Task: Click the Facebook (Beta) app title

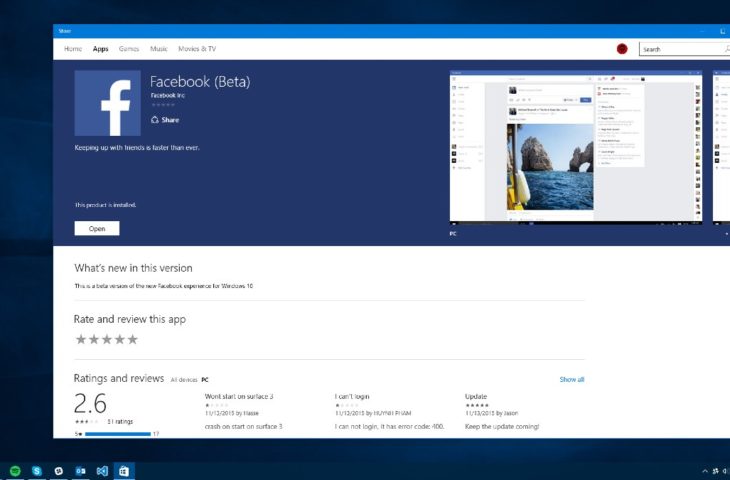Action: (200, 82)
